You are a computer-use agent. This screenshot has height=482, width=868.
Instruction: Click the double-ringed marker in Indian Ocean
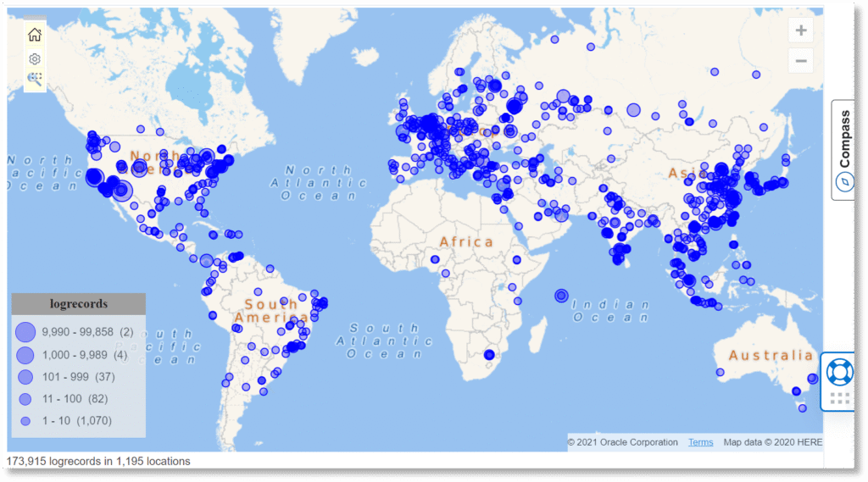pyautogui.click(x=560, y=296)
